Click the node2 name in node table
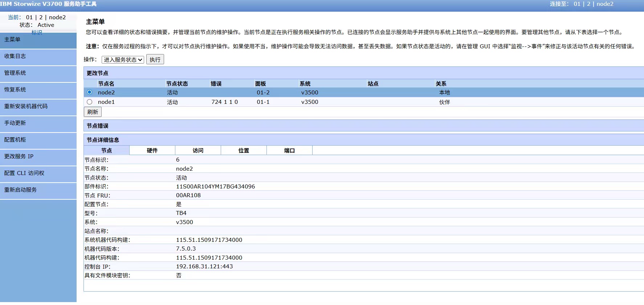644x305 pixels. pyautogui.click(x=106, y=93)
